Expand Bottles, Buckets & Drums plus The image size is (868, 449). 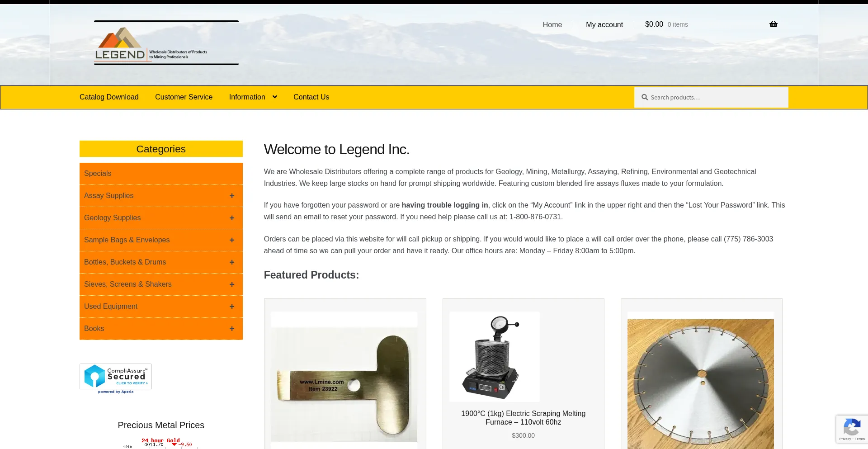coord(232,262)
